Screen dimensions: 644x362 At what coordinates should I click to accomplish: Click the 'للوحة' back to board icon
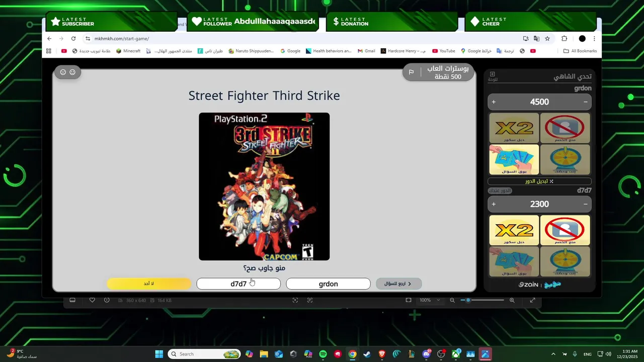point(493,76)
